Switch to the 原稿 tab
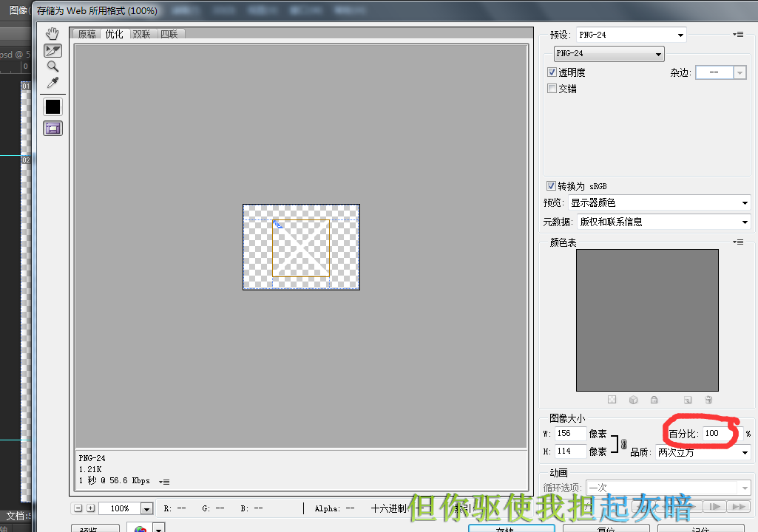The height and width of the screenshot is (532, 758). [87, 34]
